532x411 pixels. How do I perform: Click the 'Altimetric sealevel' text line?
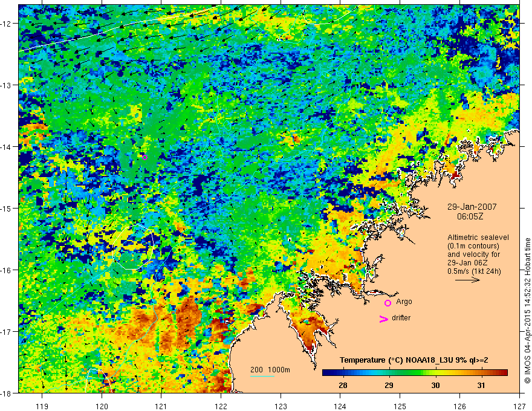[x=478, y=238]
